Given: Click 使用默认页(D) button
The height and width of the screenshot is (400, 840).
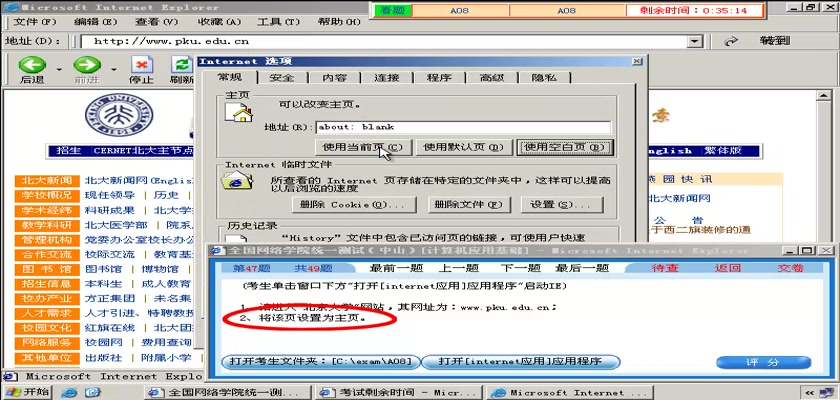Looking at the screenshot, I should [464, 147].
